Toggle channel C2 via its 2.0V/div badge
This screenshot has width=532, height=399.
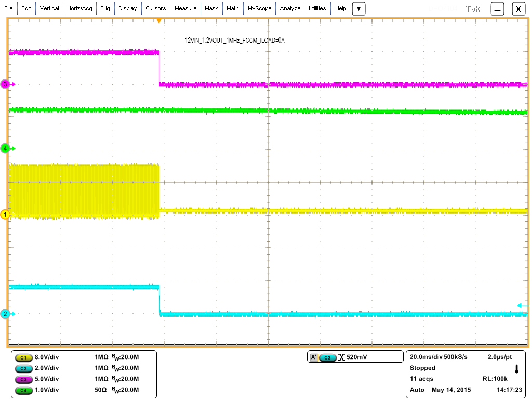[24, 368]
